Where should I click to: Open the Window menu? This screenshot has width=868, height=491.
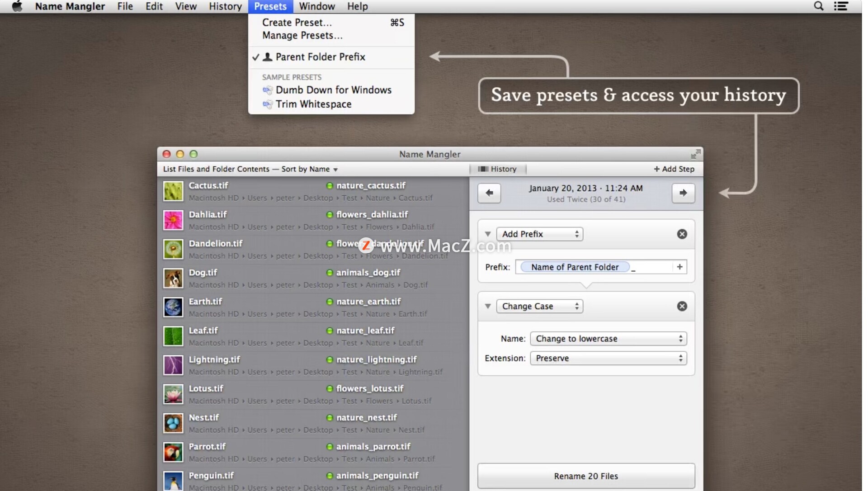[317, 6]
